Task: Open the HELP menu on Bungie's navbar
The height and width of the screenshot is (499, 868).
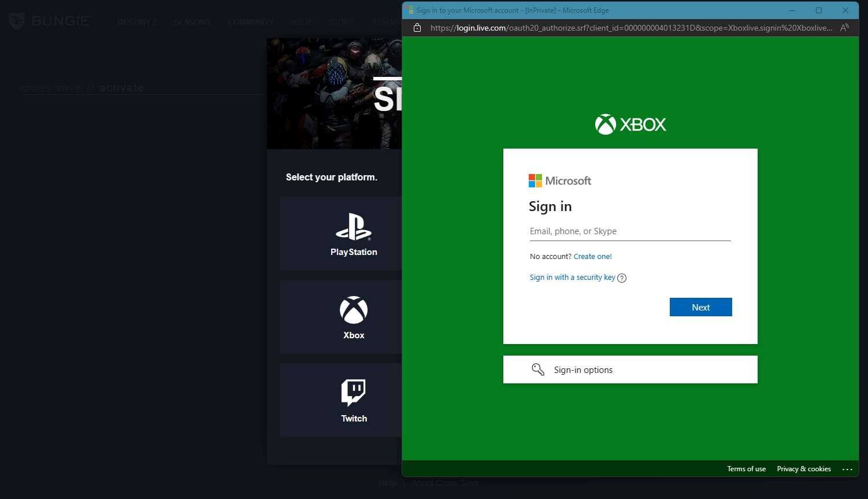Action: pyautogui.click(x=301, y=22)
